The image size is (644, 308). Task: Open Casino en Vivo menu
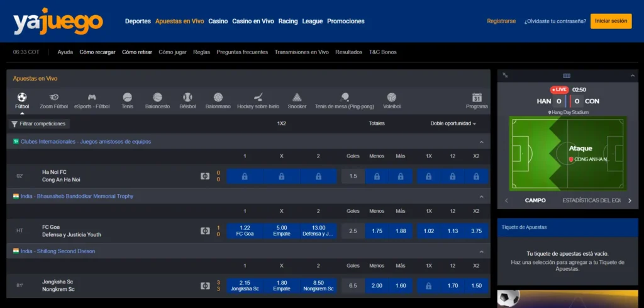pyautogui.click(x=253, y=21)
